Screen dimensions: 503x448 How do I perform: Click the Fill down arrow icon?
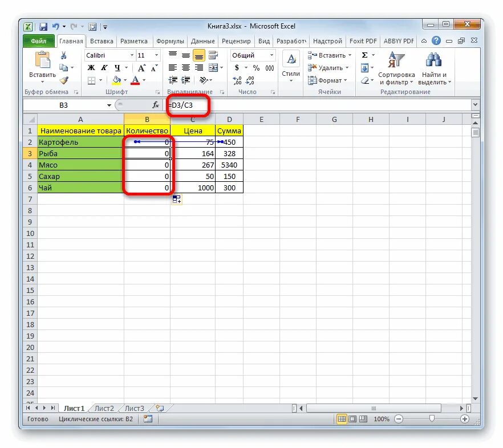364,68
